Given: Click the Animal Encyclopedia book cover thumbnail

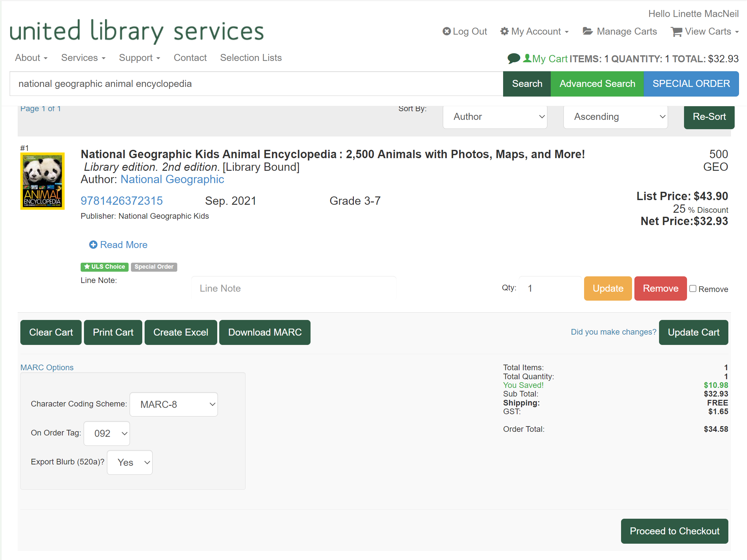Looking at the screenshot, I should click(42, 181).
